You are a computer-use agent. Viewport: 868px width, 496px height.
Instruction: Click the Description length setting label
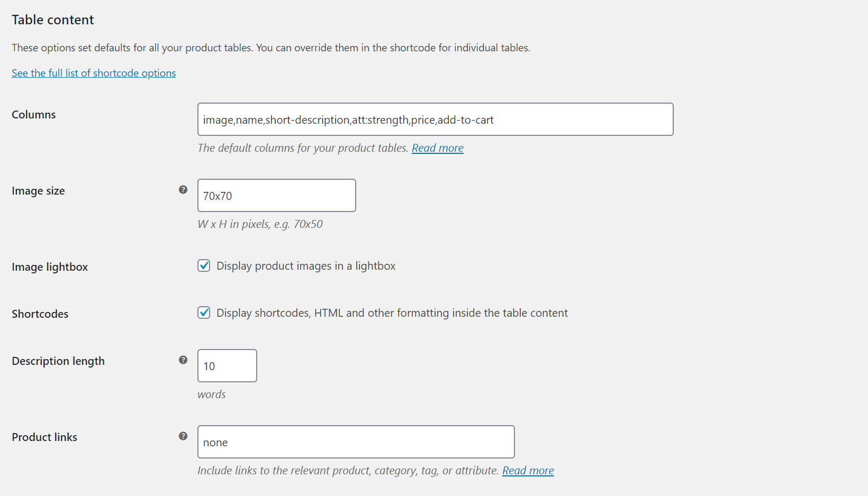coord(58,361)
